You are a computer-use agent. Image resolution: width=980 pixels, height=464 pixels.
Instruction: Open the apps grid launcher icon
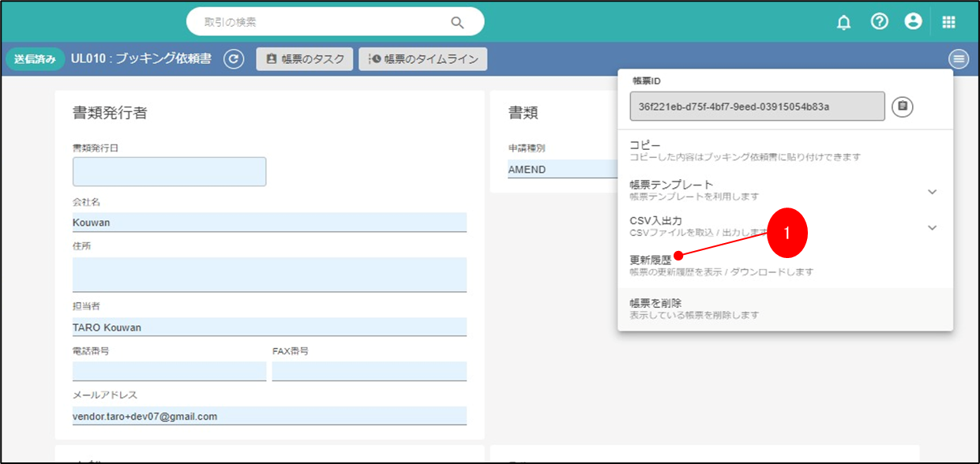click(x=948, y=22)
